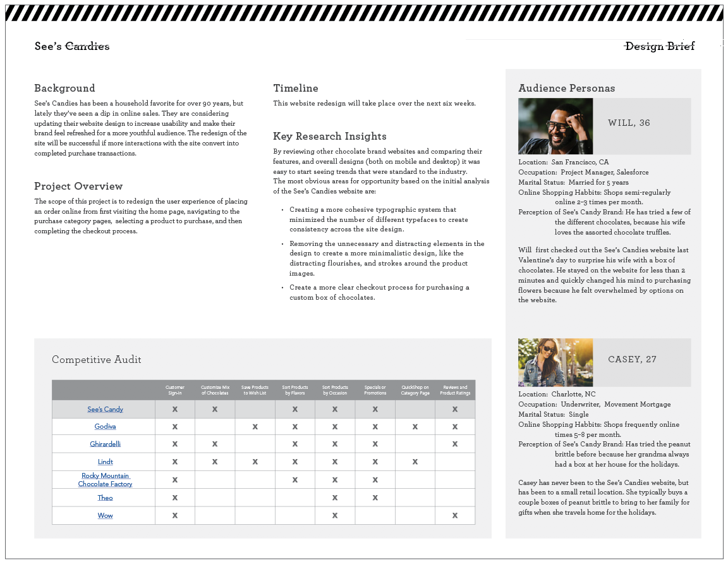Select the QuickShop on Category Page header

click(415, 390)
